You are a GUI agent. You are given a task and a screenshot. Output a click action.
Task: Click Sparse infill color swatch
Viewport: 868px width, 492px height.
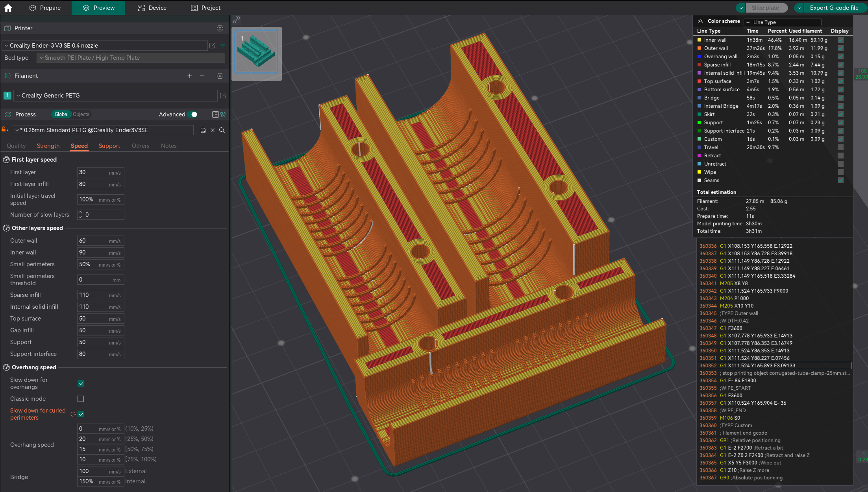click(699, 65)
